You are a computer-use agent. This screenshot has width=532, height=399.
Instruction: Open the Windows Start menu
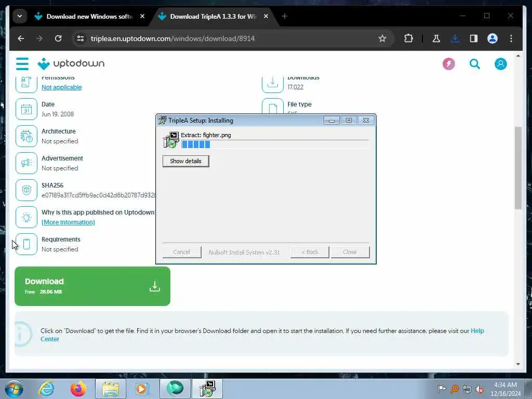pyautogui.click(x=14, y=389)
